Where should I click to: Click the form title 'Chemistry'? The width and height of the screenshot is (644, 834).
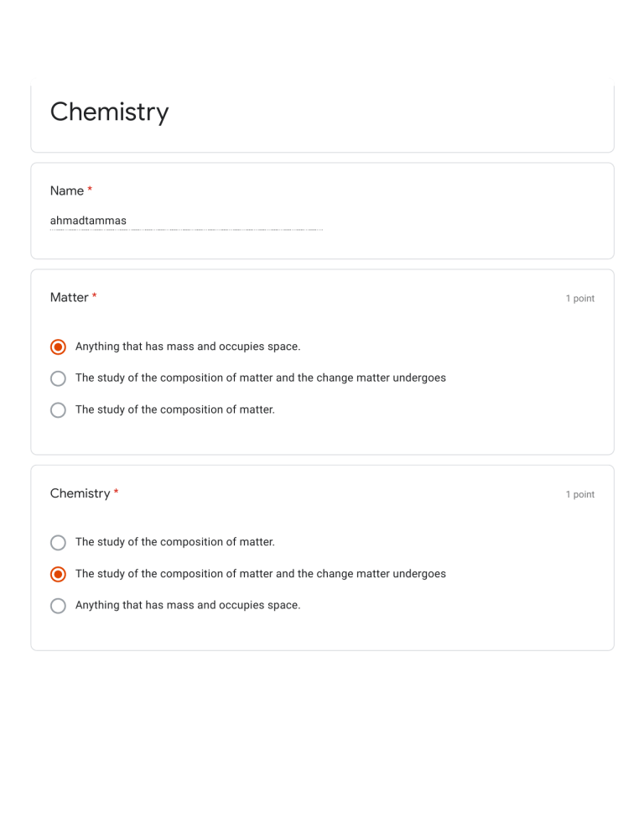(x=109, y=112)
